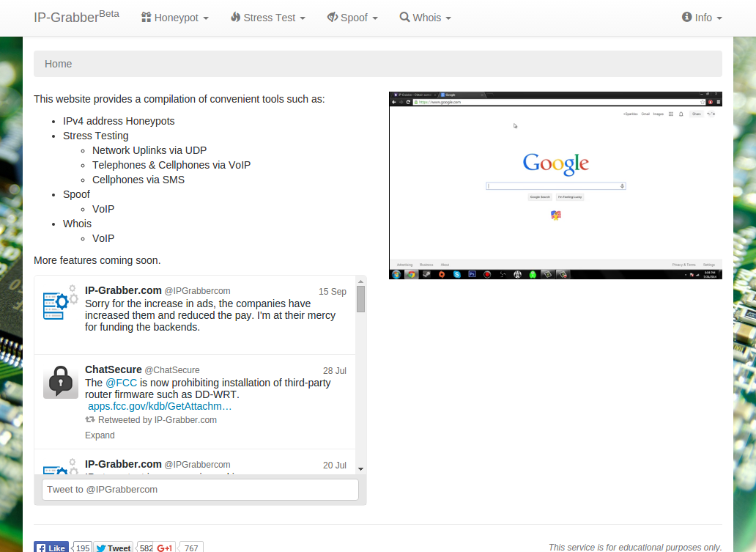Click the Twitter timeline scrollbar thumb
The width and height of the screenshot is (756, 552).
click(360, 299)
